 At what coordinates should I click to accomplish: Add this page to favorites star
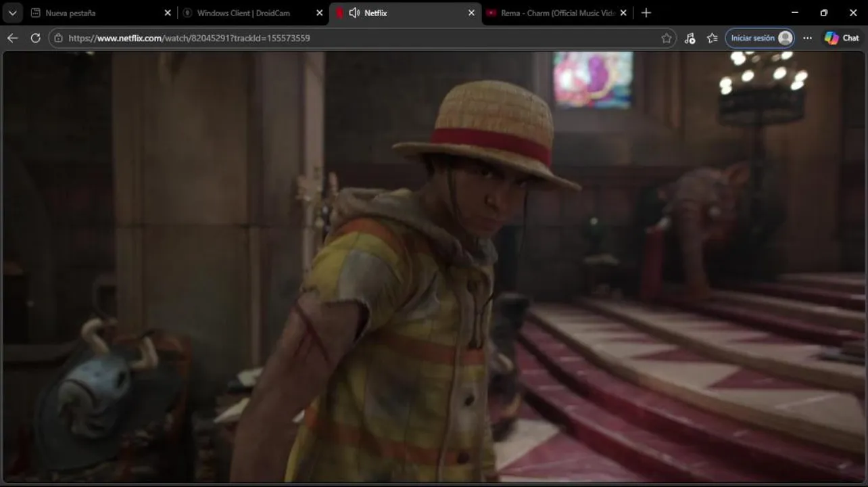[x=667, y=38]
